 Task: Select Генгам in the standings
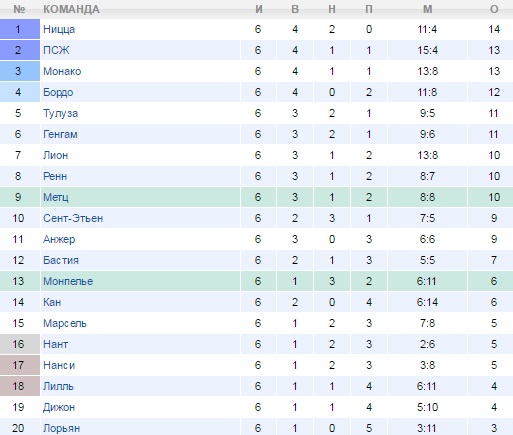pos(60,134)
